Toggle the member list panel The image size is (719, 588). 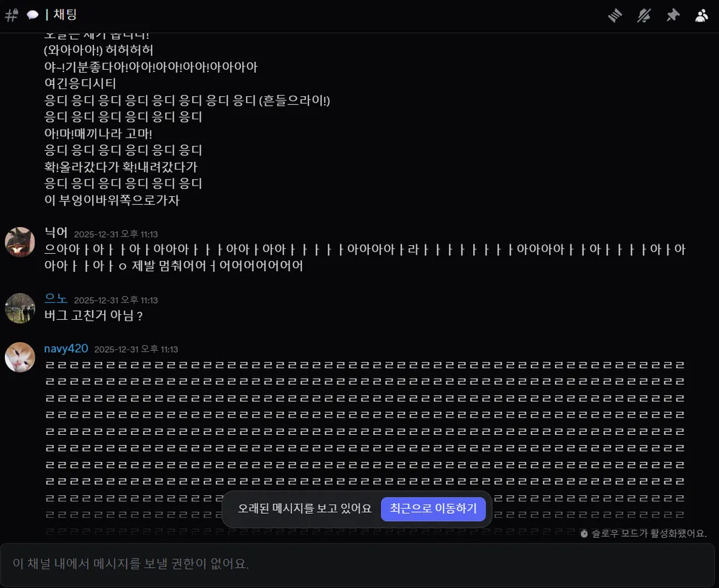(701, 14)
